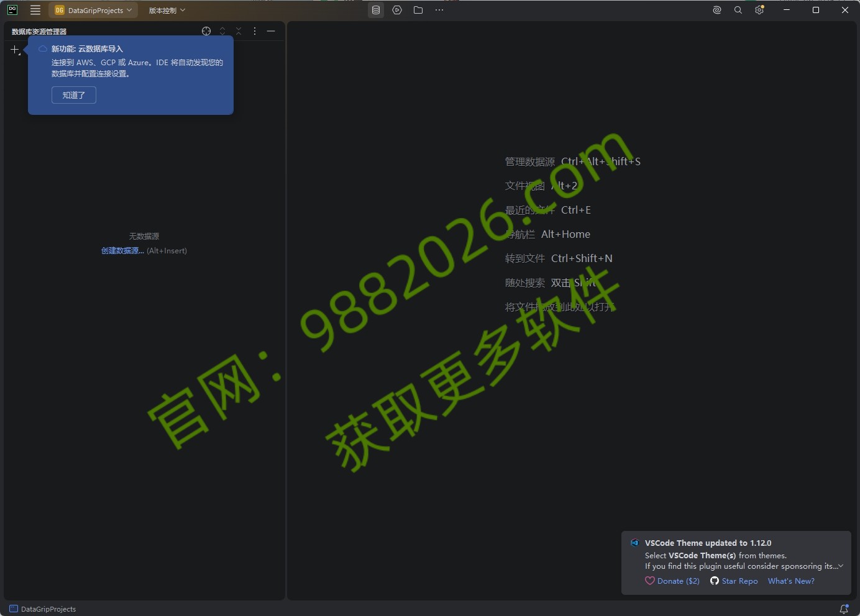Click the 新功能: 云数据库导入 heading
The image size is (860, 616).
[87, 49]
